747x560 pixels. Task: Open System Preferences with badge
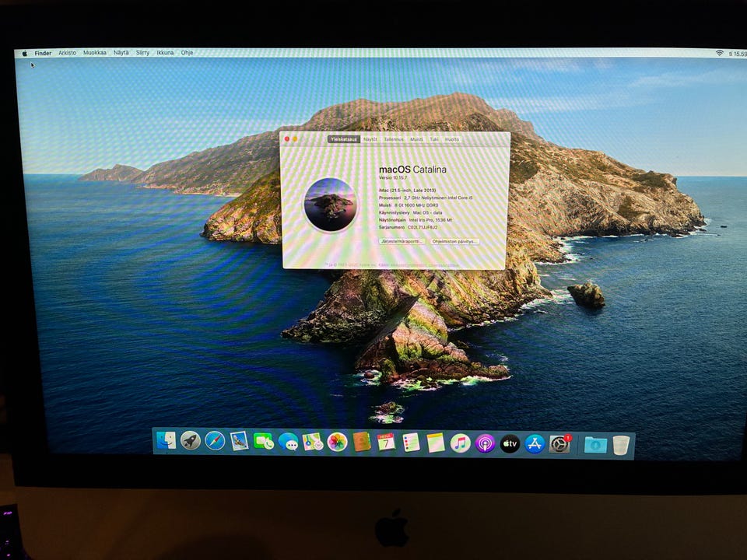(559, 444)
